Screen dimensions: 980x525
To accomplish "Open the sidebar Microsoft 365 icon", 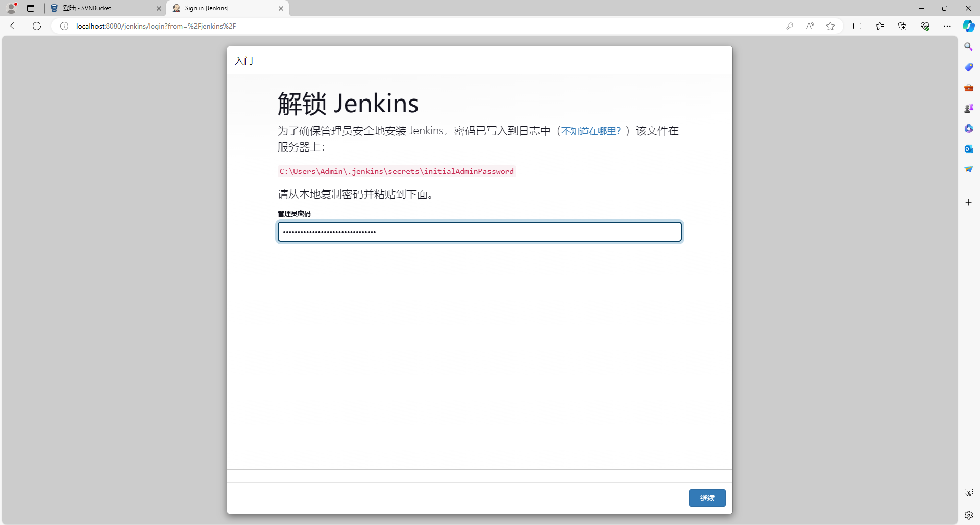I will pyautogui.click(x=968, y=129).
